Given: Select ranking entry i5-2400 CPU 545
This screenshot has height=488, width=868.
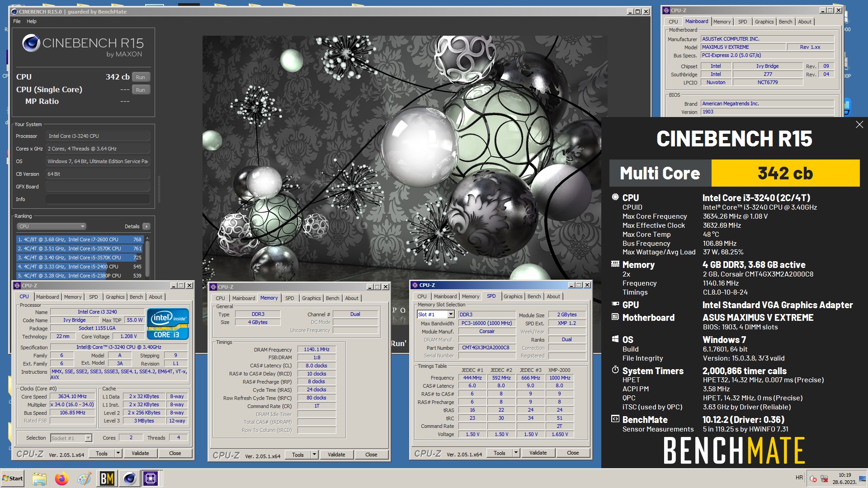Looking at the screenshot, I should pos(80,267).
